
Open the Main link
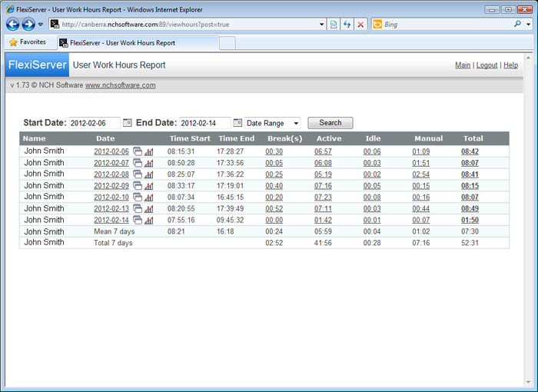pos(463,65)
